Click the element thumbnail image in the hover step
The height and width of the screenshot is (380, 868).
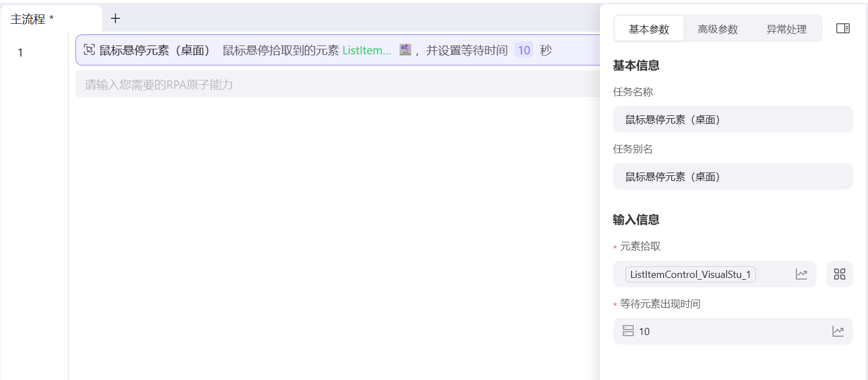click(x=405, y=50)
